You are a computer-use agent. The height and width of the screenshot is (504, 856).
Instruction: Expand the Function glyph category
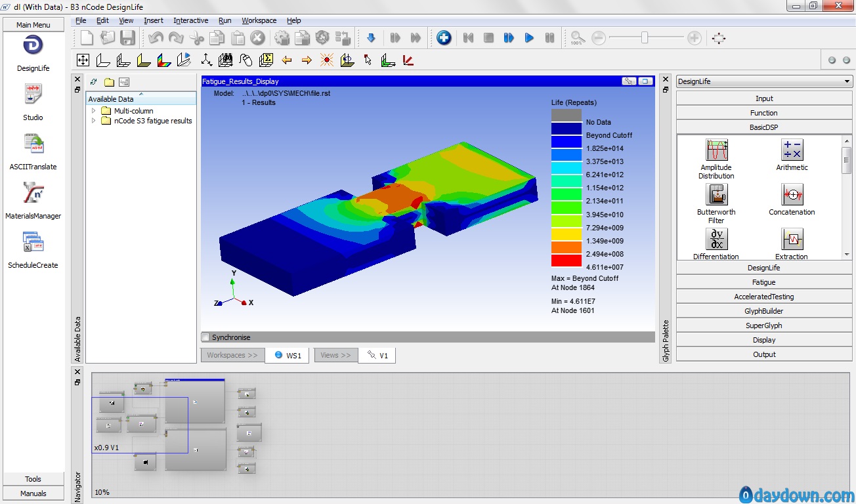(764, 113)
